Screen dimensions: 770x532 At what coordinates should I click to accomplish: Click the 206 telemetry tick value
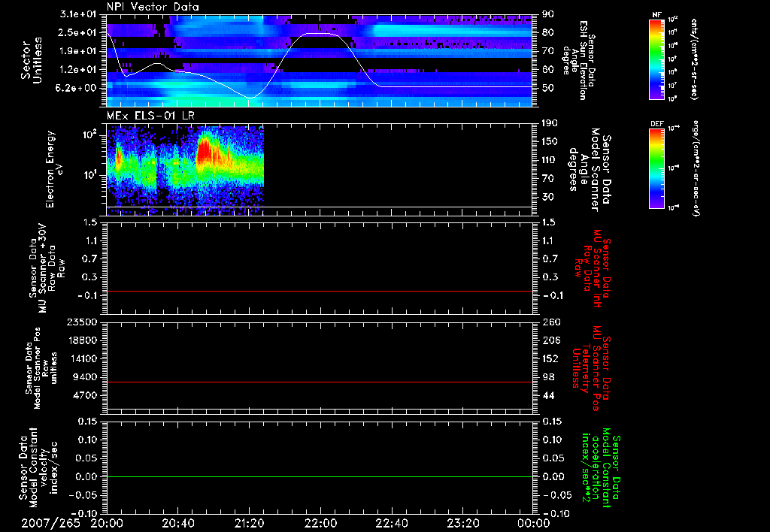tap(550, 340)
